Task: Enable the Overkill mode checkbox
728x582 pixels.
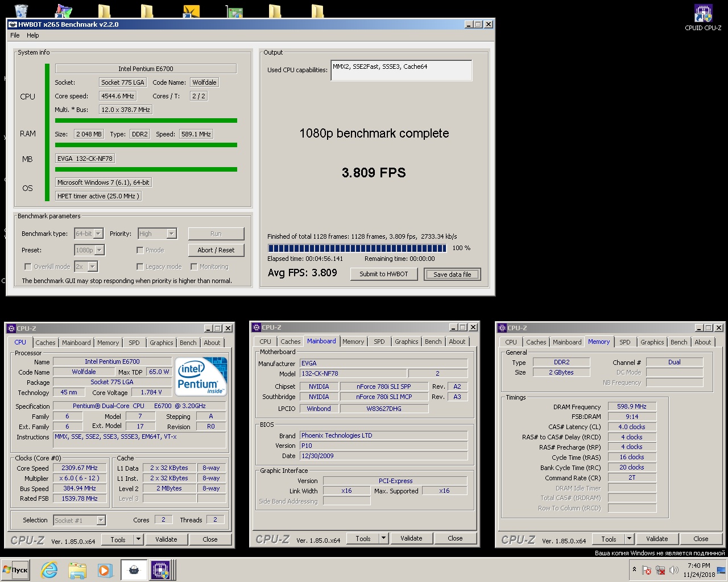Action: pyautogui.click(x=27, y=267)
